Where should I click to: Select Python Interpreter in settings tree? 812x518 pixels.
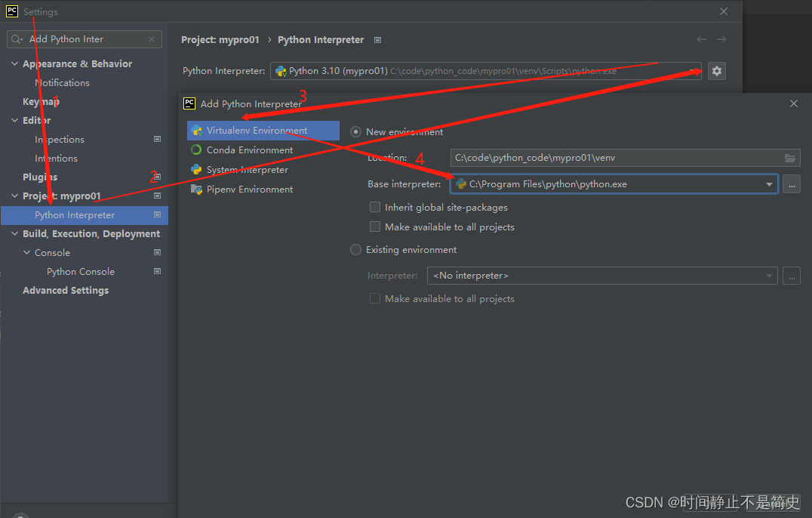click(x=85, y=215)
